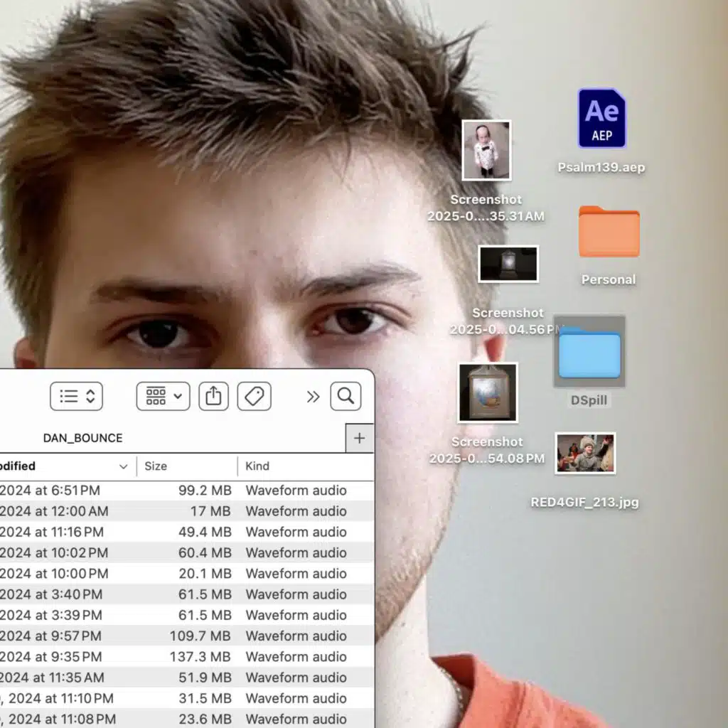728x728 pixels.
Task: Select the Screenshot ending 35.31 AM
Action: (x=486, y=150)
